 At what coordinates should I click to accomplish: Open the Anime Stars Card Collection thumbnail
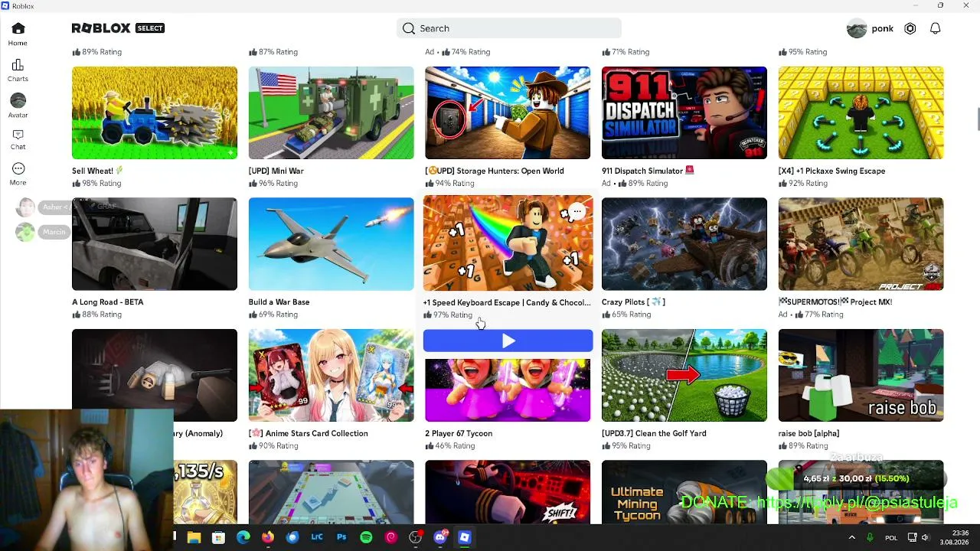pyautogui.click(x=331, y=375)
